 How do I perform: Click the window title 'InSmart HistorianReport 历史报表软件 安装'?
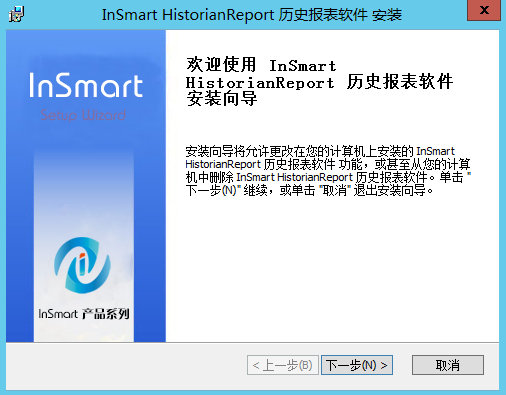tap(252, 15)
